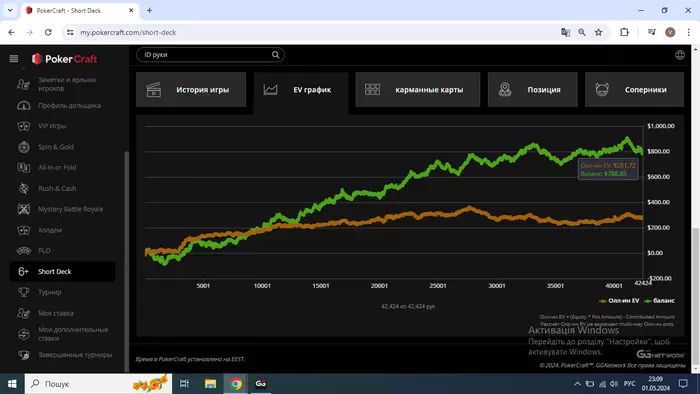Click the position marker icon
The width and height of the screenshot is (700, 394).
(x=505, y=89)
